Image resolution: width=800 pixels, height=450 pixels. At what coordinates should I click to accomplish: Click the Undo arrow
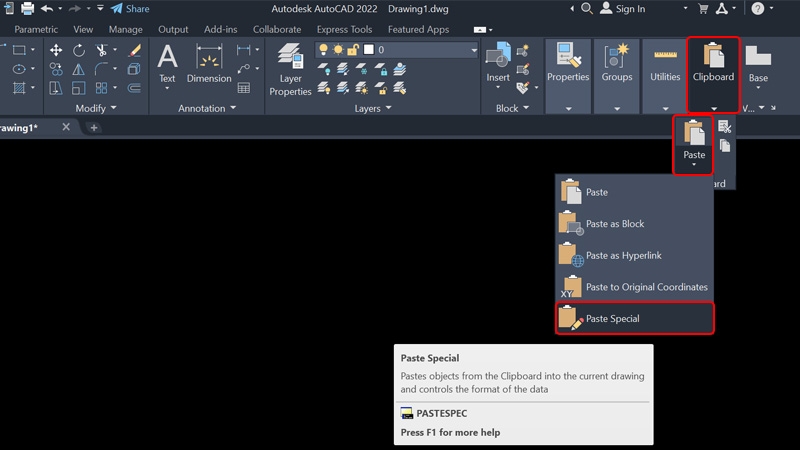tap(47, 8)
